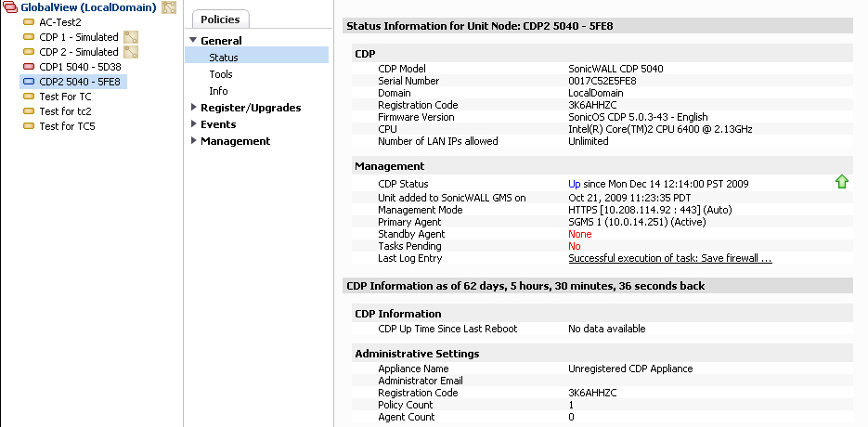Expand the Management section arrow
Viewport: 868px width, 427px height.
tap(193, 140)
